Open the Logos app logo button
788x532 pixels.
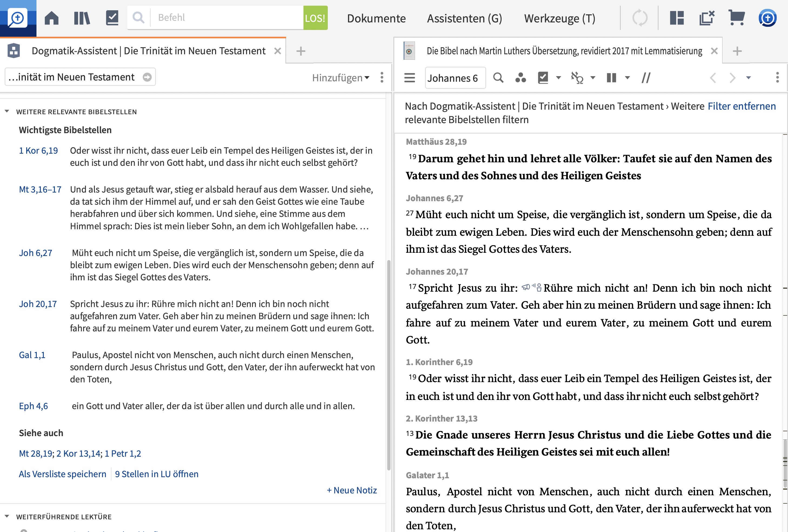point(18,18)
